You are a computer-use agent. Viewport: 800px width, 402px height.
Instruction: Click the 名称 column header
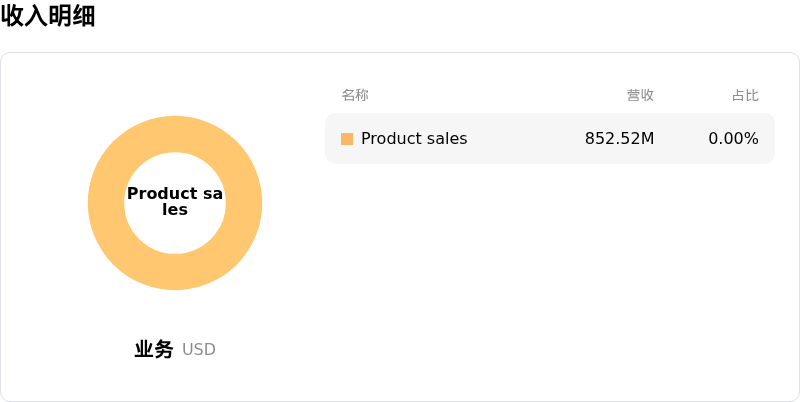coord(355,95)
